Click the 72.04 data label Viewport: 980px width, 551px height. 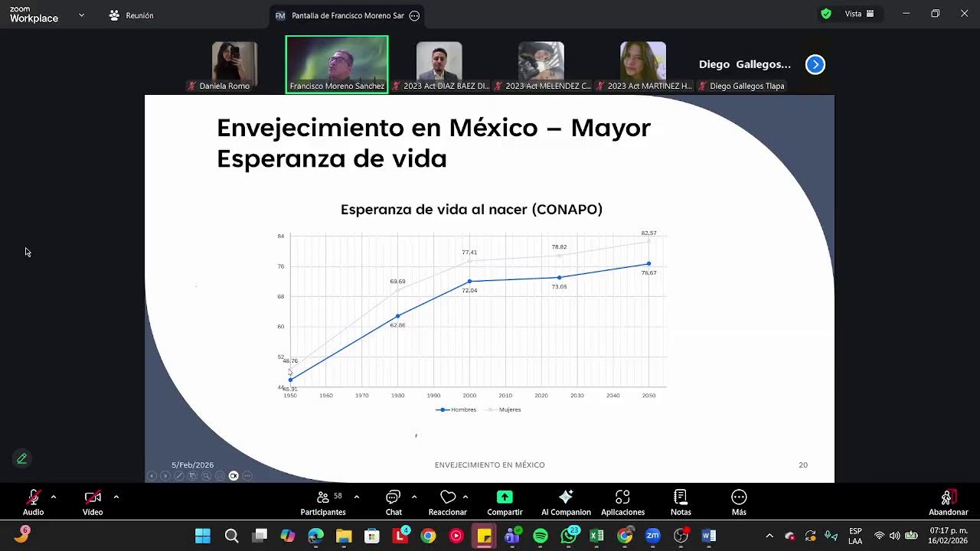pyautogui.click(x=469, y=290)
